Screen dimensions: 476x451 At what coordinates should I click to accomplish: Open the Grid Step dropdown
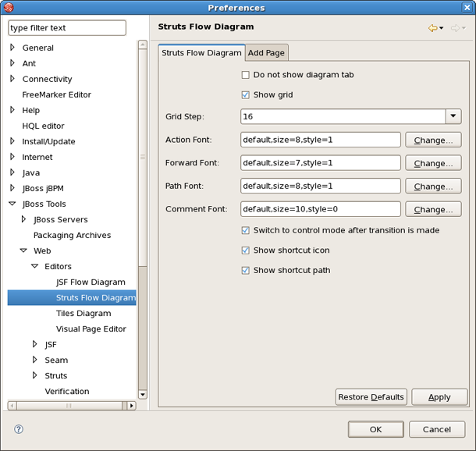point(453,116)
